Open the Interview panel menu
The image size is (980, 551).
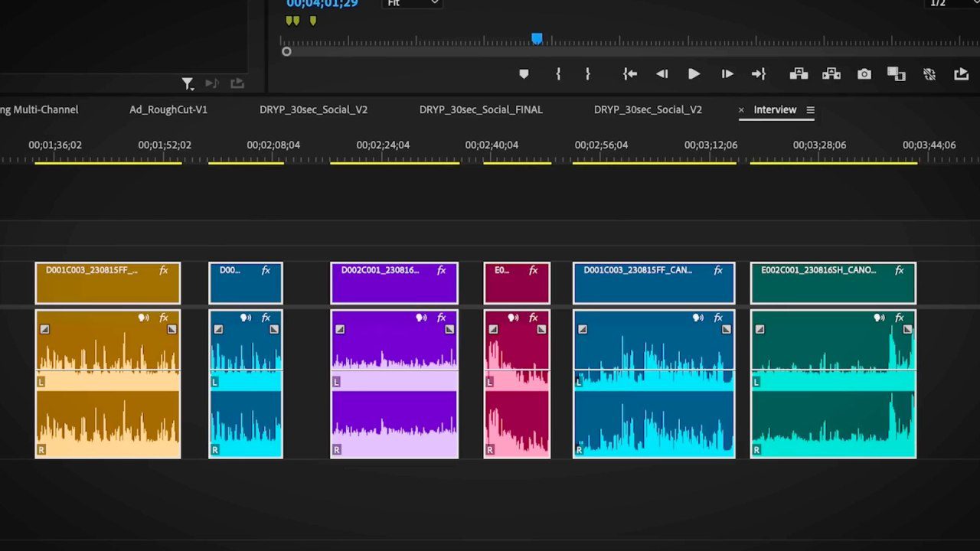coord(810,110)
